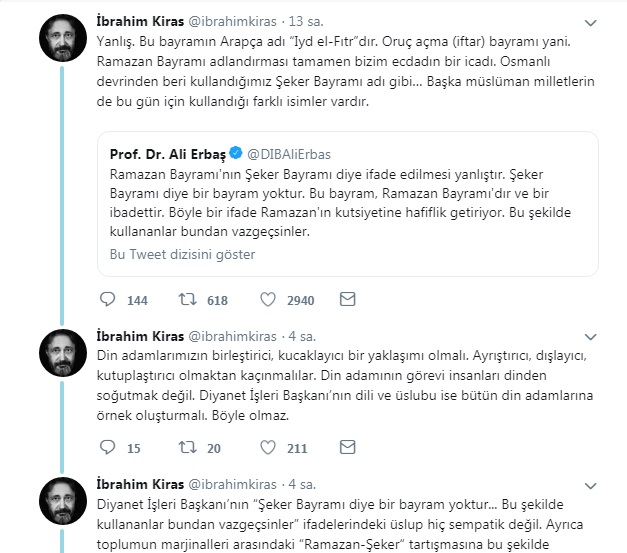The width and height of the screenshot is (627, 553).
Task: Reply to the first İbrahim Kiras tweet
Action: [109, 300]
